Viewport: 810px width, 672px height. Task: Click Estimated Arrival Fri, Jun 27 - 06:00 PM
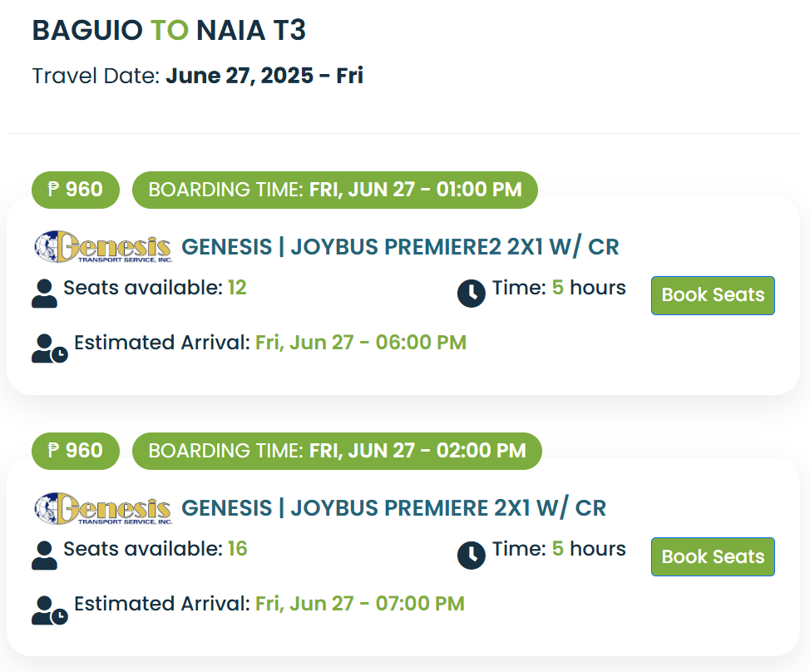tap(270, 343)
